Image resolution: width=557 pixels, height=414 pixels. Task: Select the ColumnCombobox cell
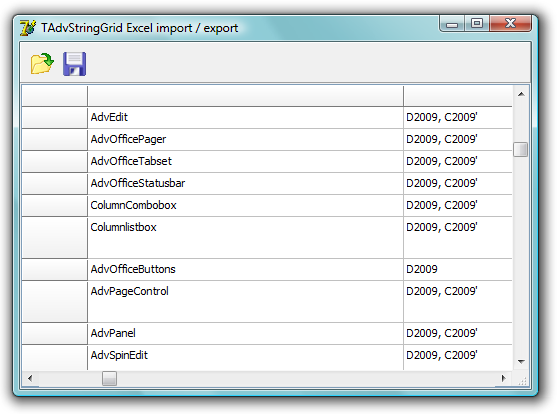point(245,206)
